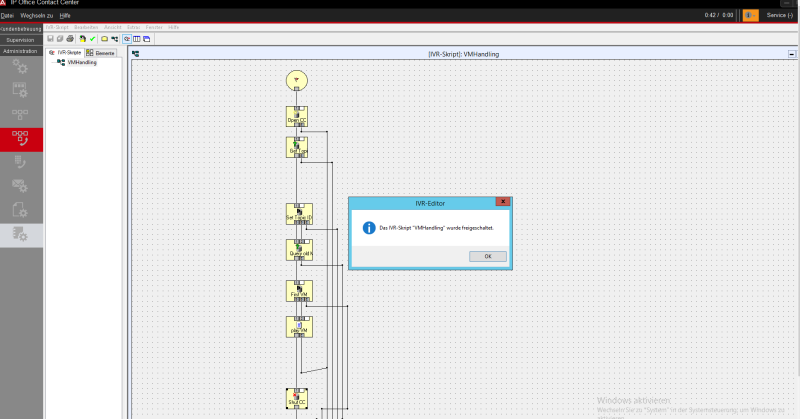Viewport: 800px width, 419px height.
Task: Click the green checkmark activate icon
Action: (92, 39)
